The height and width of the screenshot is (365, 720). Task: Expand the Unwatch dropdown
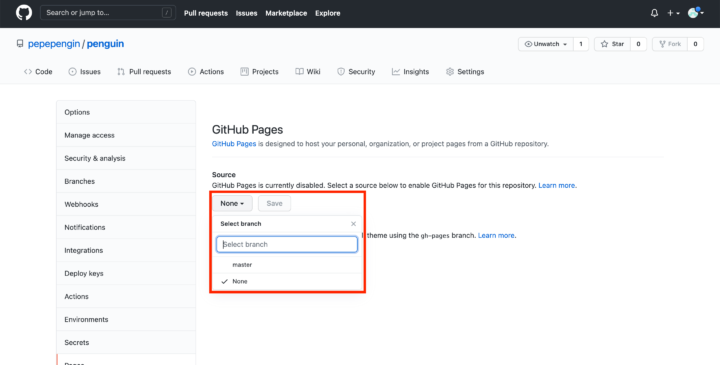click(546, 44)
